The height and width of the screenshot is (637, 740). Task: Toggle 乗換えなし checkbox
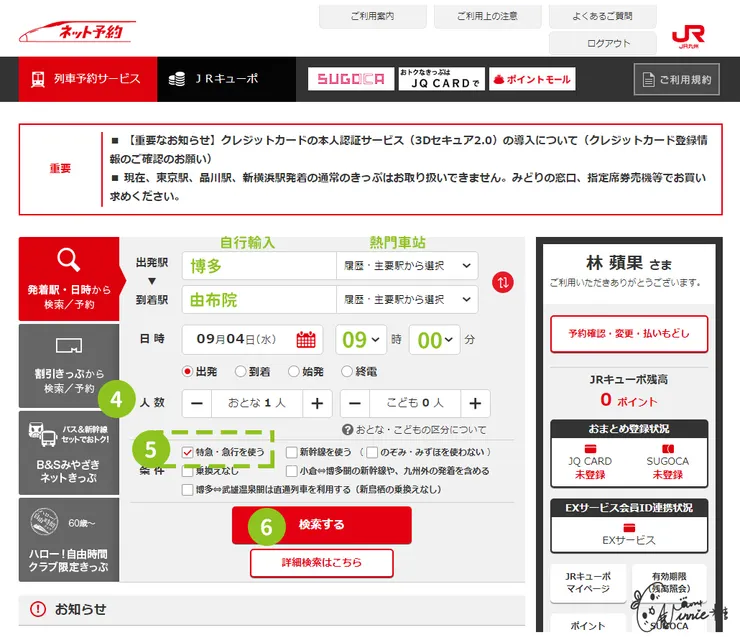[x=187, y=470]
